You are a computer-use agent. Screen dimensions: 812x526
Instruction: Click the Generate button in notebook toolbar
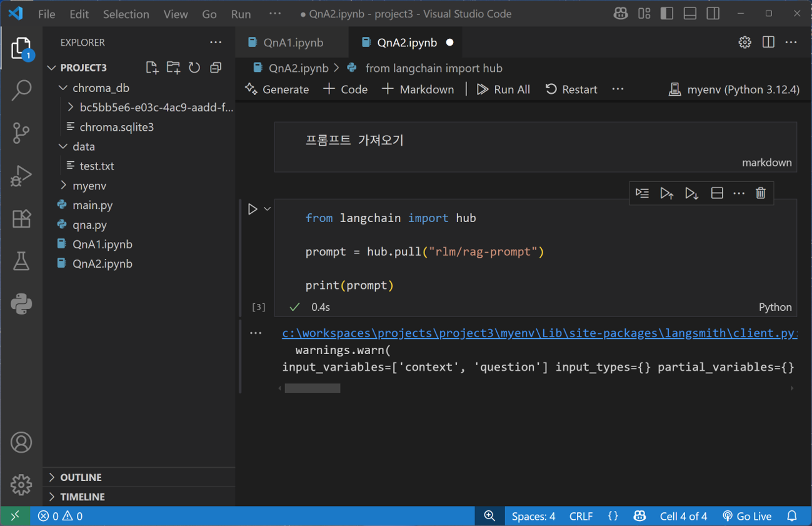[x=278, y=89]
